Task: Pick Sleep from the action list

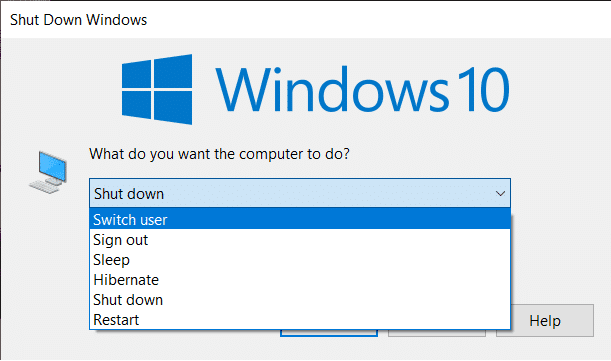Action: (300, 260)
